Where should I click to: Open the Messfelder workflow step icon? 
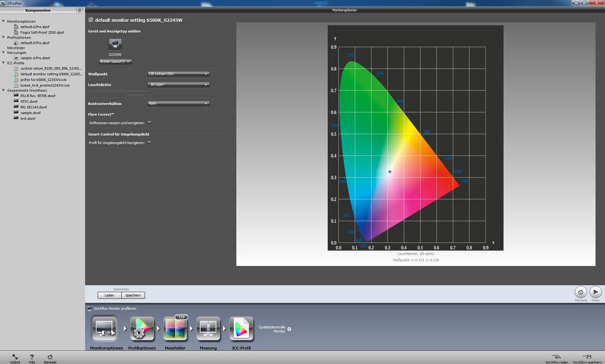(x=176, y=329)
